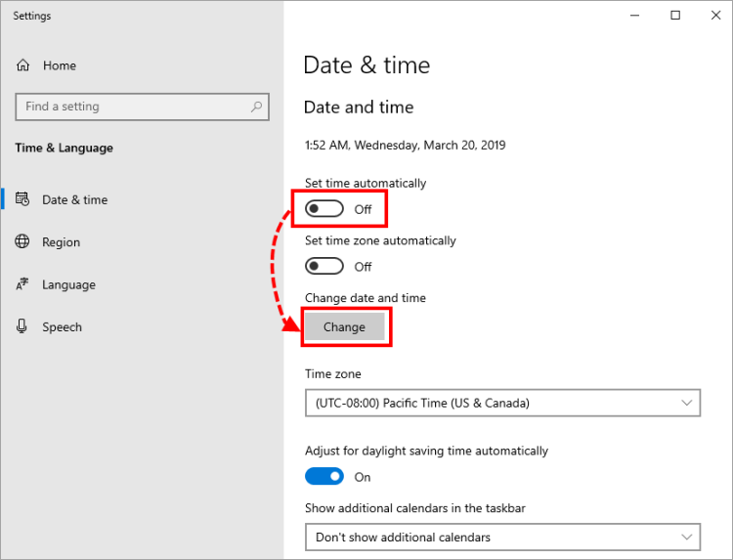
Task: Open the Speech settings page
Action: [62, 326]
